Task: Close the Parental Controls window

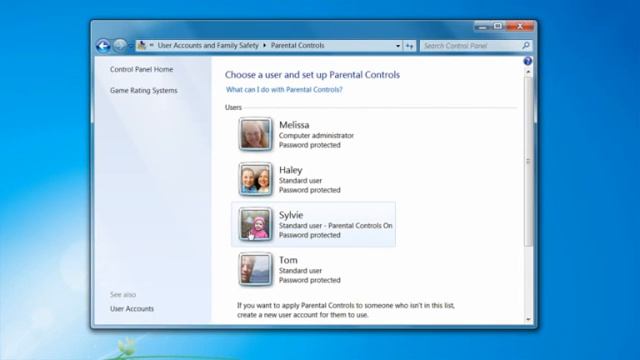Action: (520, 27)
